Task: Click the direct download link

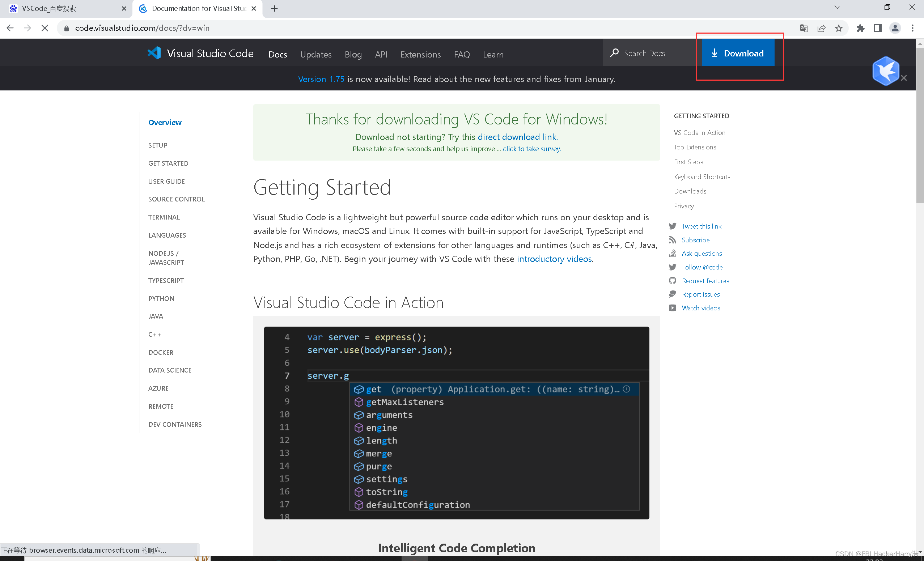Action: [x=517, y=137]
